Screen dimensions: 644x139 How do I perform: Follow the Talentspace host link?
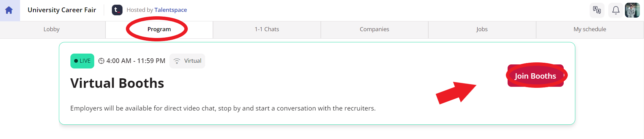[x=171, y=10]
